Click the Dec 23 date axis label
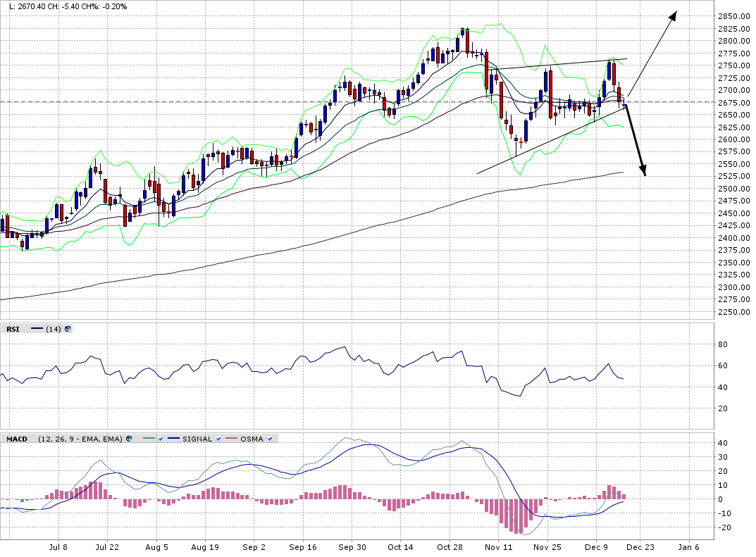The width and height of the screenshot is (756, 557). pyautogui.click(x=640, y=546)
